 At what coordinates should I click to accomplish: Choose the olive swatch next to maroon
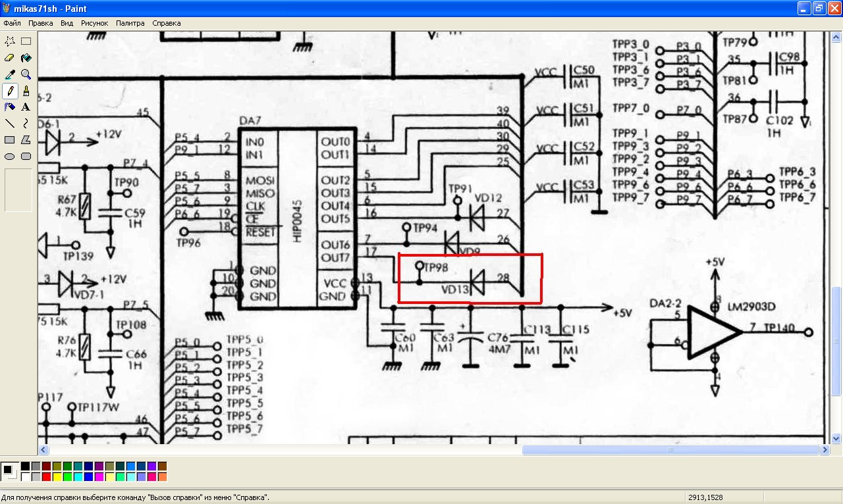57,466
